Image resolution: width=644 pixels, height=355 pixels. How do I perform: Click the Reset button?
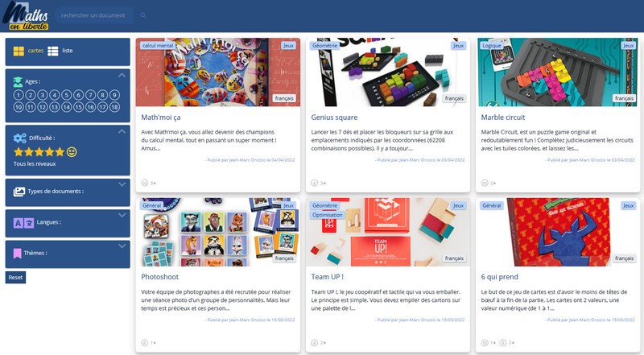(15, 278)
